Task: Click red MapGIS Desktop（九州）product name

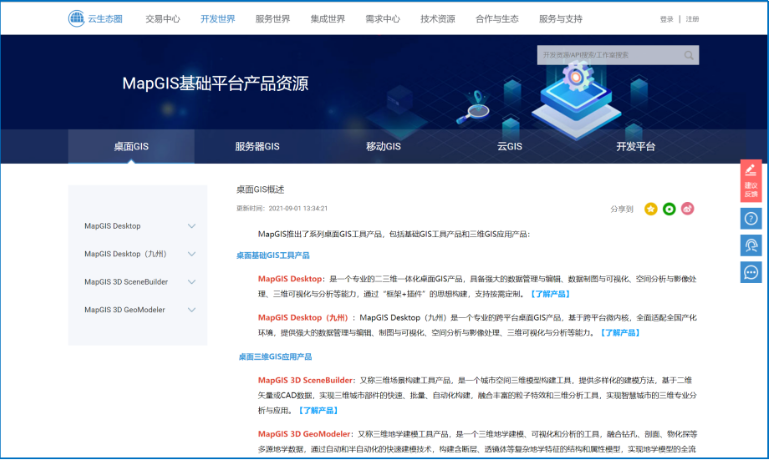Action: [303, 318]
